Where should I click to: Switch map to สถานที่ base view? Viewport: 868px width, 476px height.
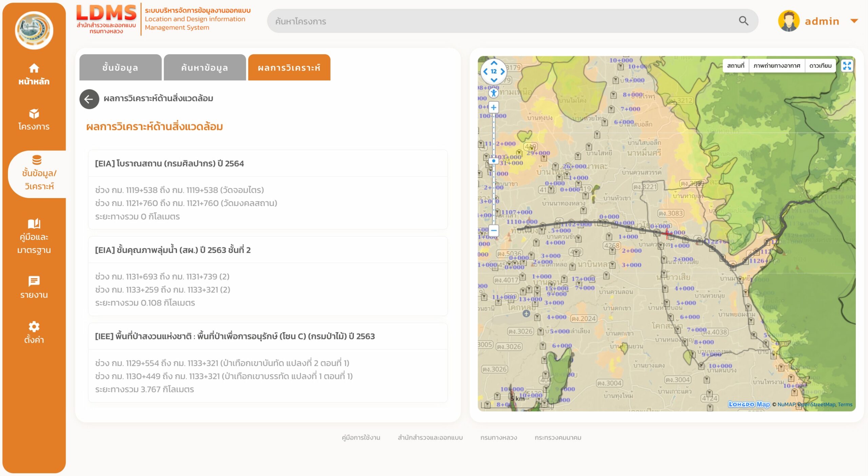735,66
